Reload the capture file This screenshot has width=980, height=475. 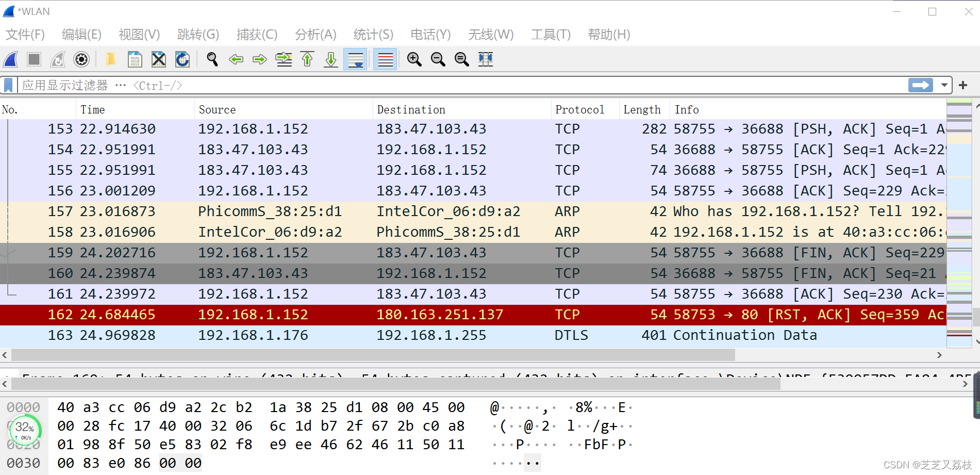(182, 59)
